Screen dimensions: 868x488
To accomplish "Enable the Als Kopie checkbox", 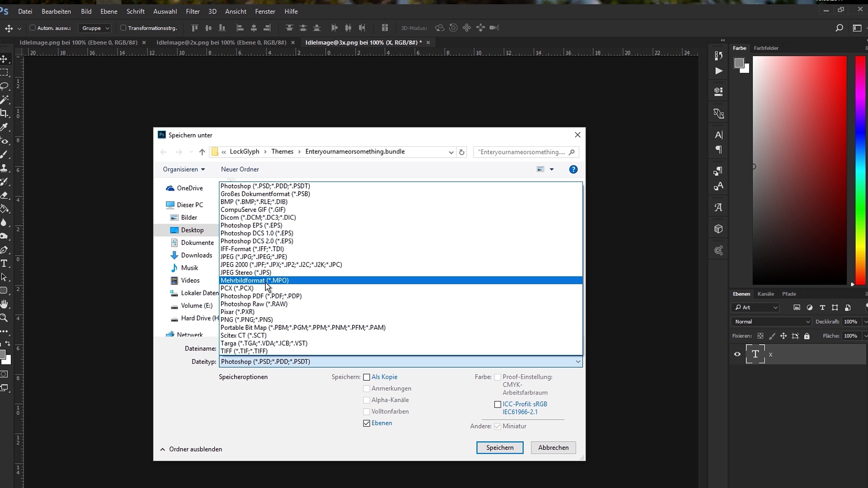I will tap(367, 377).
